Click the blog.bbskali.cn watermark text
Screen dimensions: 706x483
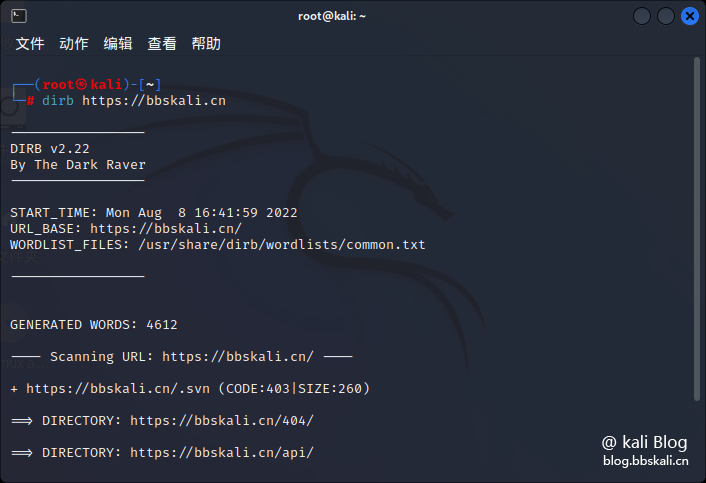pyautogui.click(x=646, y=461)
